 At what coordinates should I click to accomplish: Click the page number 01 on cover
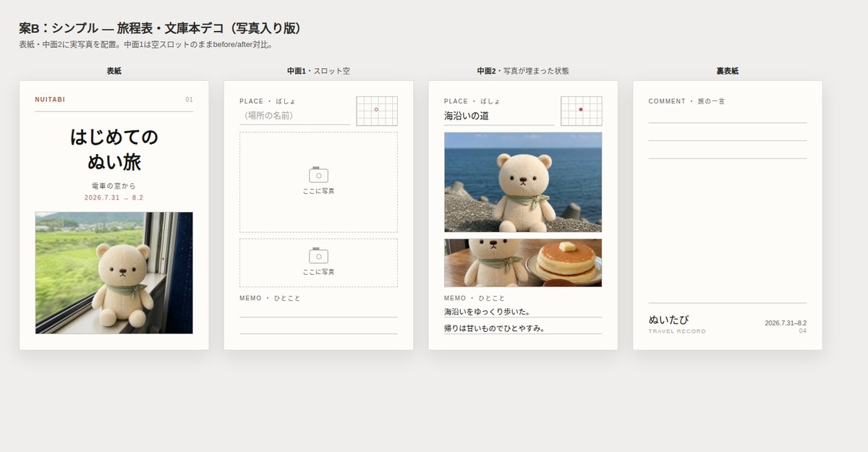pos(189,100)
